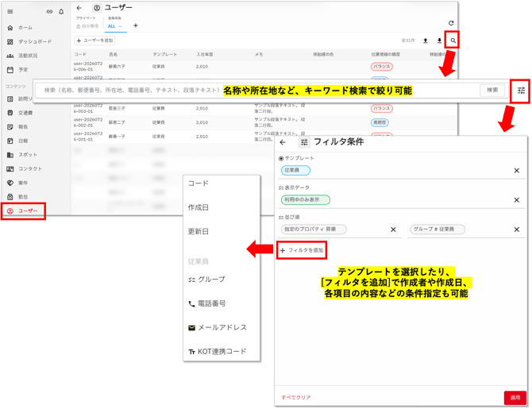This screenshot has width=532, height=409.
Task: Click the user avatar icon beside ユーザー title
Action: pos(97,8)
